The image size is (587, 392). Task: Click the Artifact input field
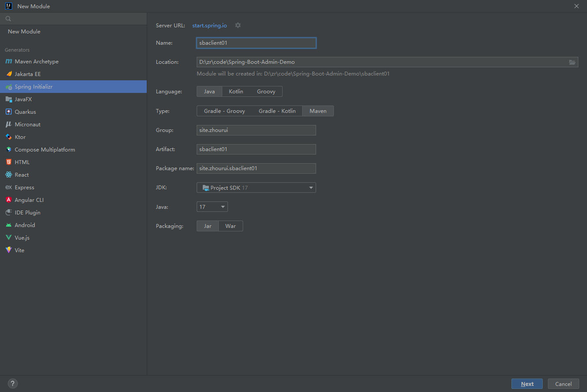tap(256, 149)
